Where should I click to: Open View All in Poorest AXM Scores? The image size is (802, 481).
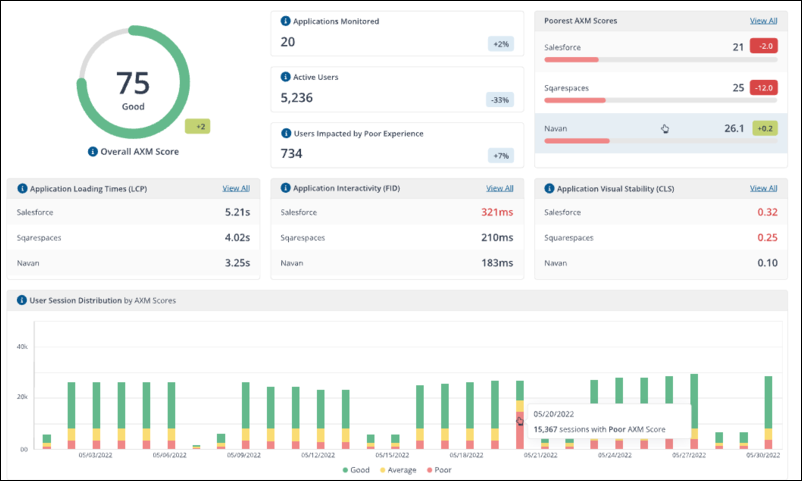(x=763, y=20)
